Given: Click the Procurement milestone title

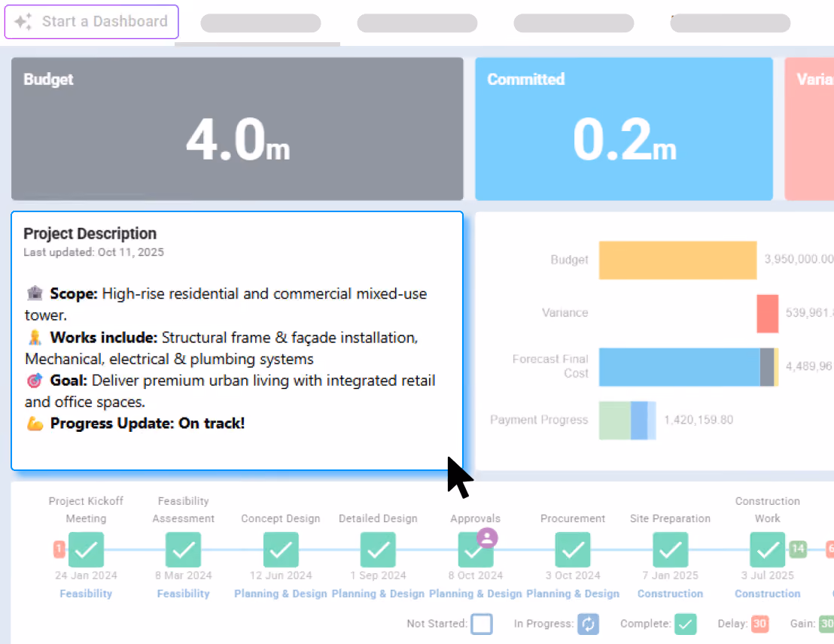Looking at the screenshot, I should coord(573,518).
